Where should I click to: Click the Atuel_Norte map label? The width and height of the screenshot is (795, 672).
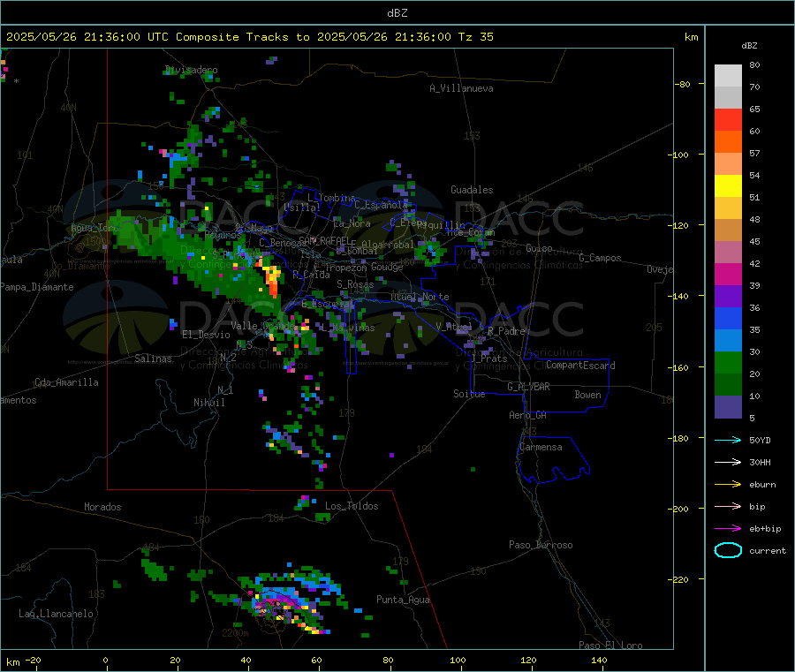[x=420, y=297]
